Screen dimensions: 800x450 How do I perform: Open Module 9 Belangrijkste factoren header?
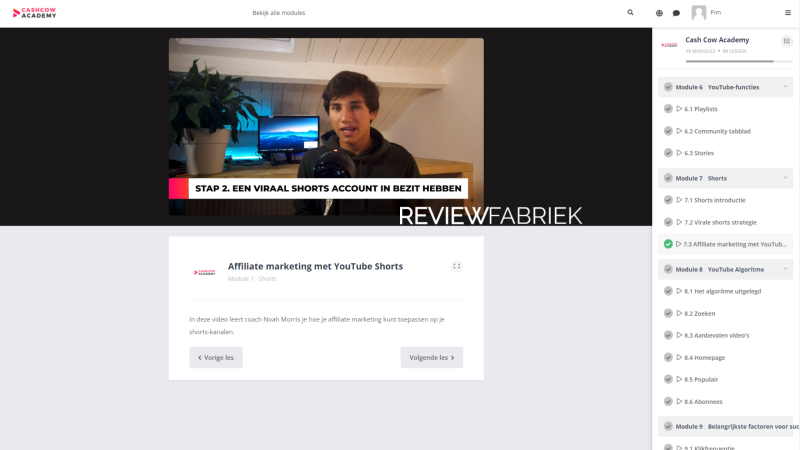pos(726,426)
